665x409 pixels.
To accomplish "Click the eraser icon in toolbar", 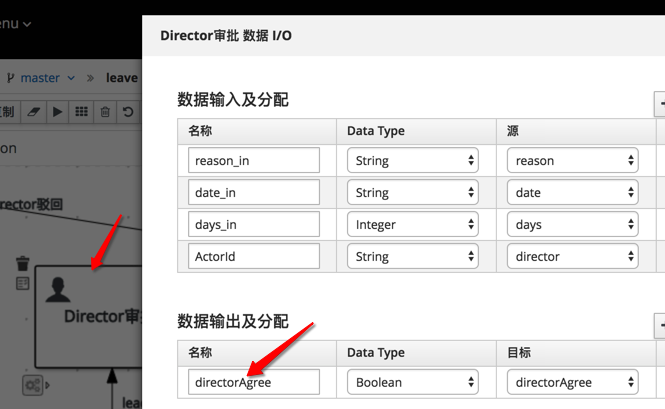I will coord(33,112).
